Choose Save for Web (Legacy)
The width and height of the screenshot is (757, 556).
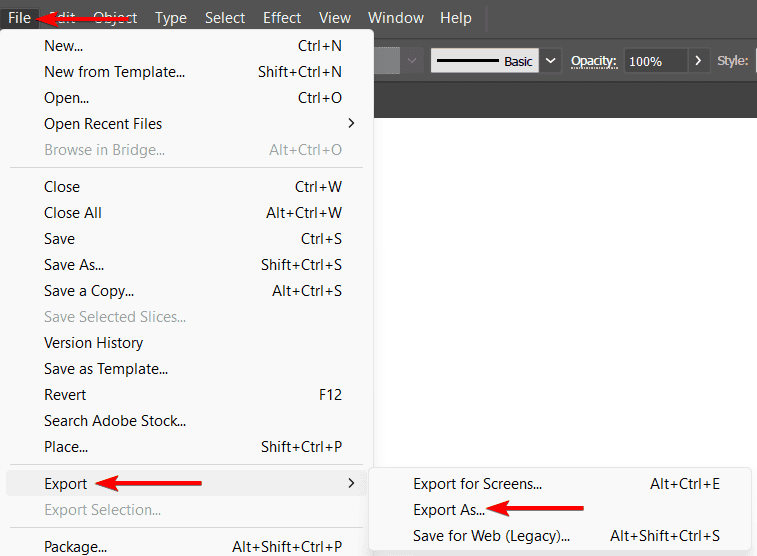click(x=491, y=536)
